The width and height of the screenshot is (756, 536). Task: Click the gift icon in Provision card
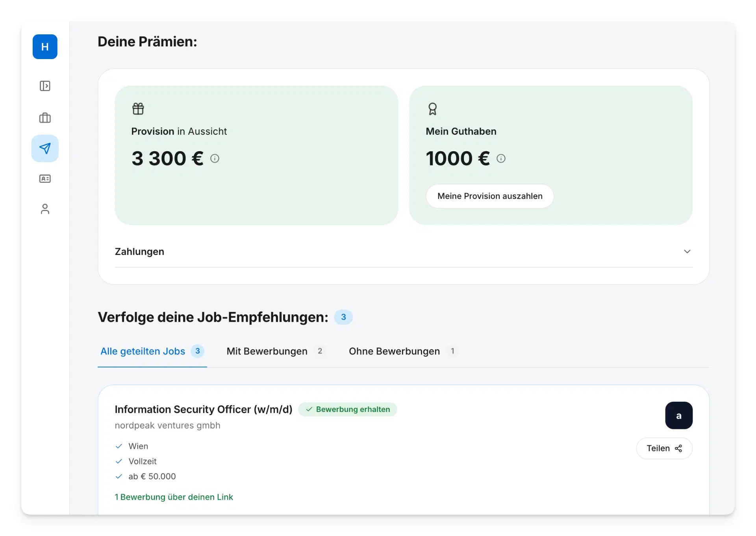(x=138, y=109)
